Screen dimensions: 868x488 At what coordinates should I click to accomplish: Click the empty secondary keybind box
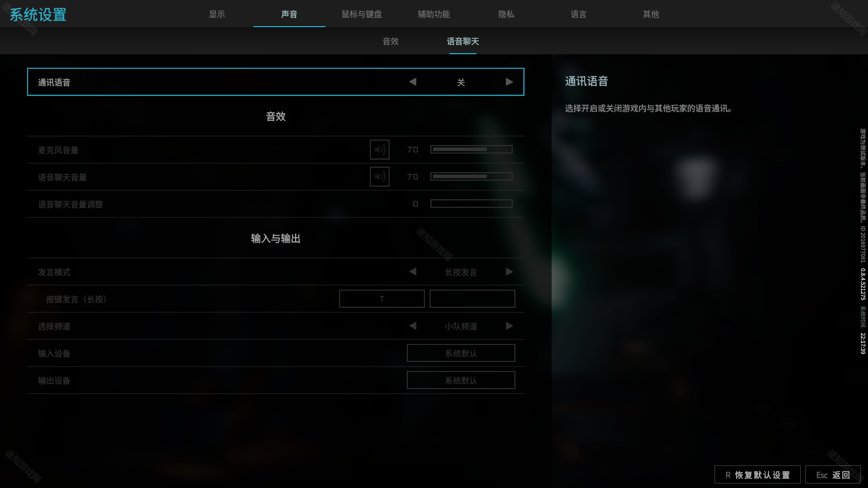click(x=472, y=299)
